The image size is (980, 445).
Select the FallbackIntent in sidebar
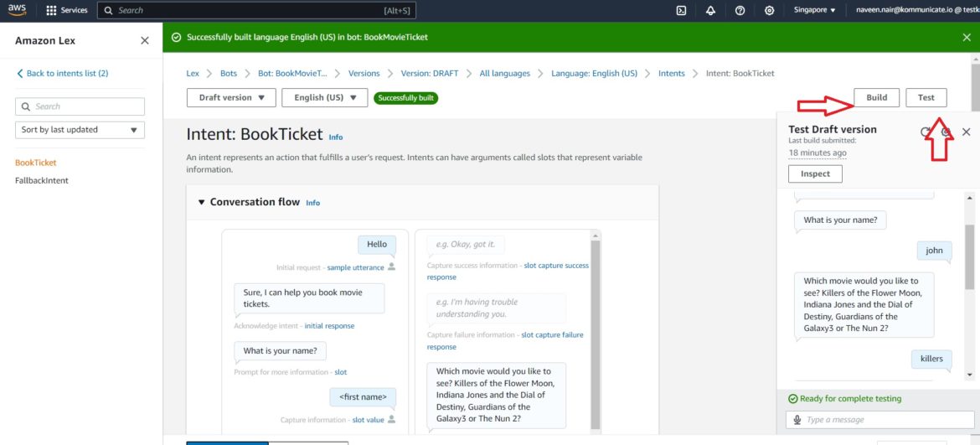click(x=42, y=181)
